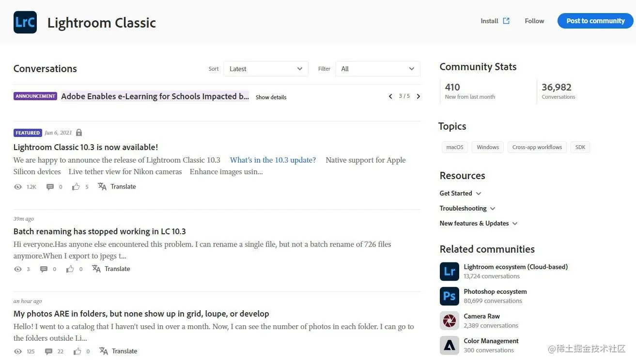Image resolution: width=636 pixels, height=364 pixels.
Task: Expand the Get Started resources section
Action: [x=461, y=193]
